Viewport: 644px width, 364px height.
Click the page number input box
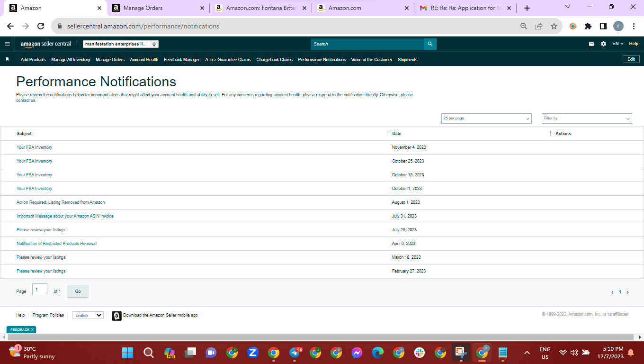click(x=40, y=290)
